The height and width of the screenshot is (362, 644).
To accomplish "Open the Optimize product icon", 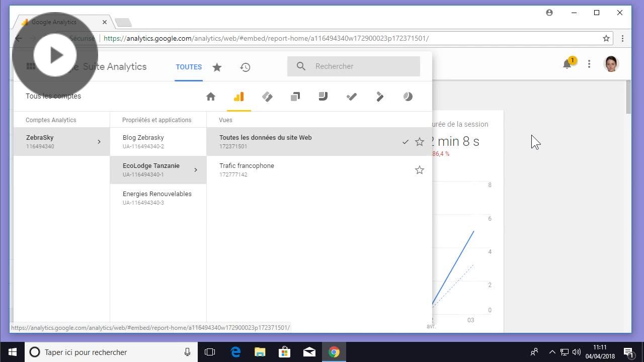I will (x=295, y=97).
